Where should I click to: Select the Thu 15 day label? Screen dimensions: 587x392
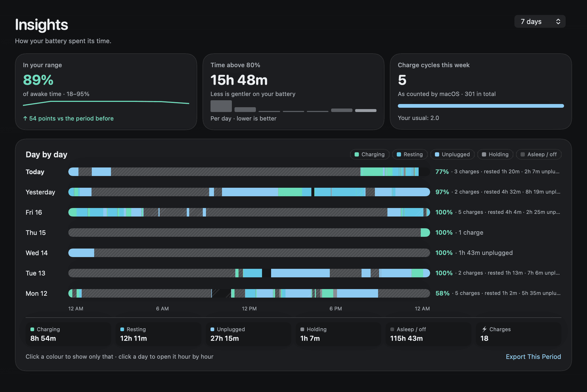pos(36,233)
